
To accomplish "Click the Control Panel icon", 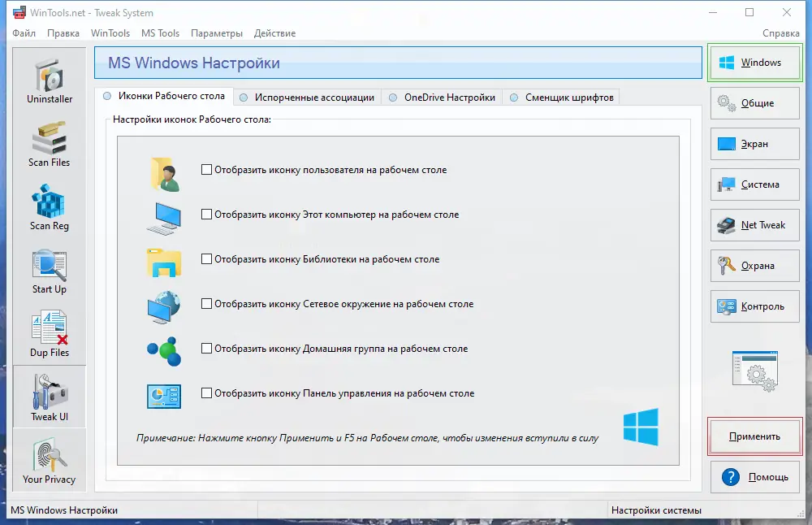I will tap(164, 397).
